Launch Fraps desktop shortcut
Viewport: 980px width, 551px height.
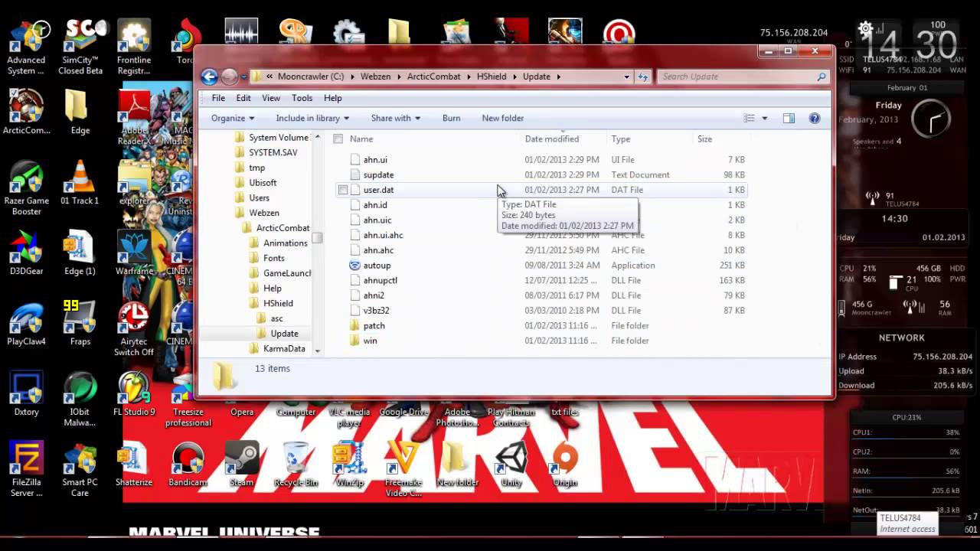(x=80, y=323)
